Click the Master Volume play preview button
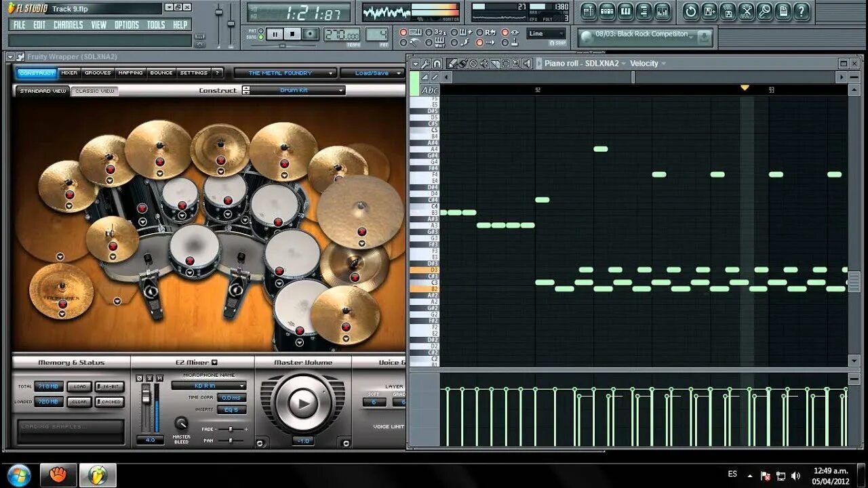 302,403
